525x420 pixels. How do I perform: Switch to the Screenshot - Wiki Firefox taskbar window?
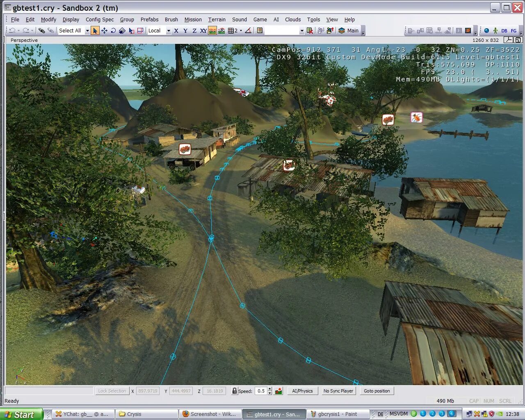(210, 414)
